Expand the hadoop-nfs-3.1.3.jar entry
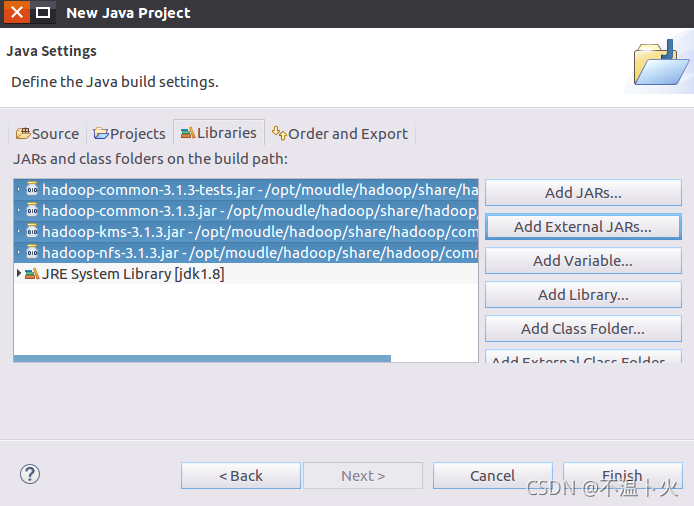This screenshot has width=694, height=506. [19, 252]
